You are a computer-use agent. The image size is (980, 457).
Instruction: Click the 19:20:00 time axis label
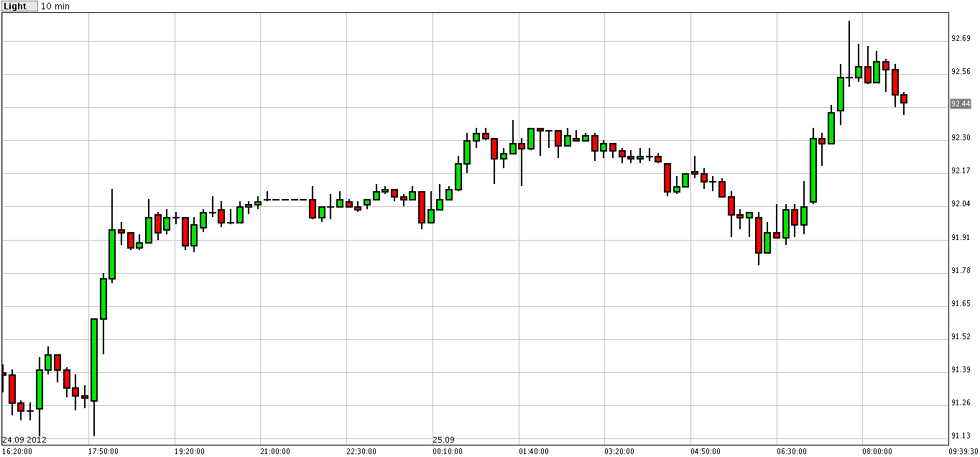[x=190, y=451]
